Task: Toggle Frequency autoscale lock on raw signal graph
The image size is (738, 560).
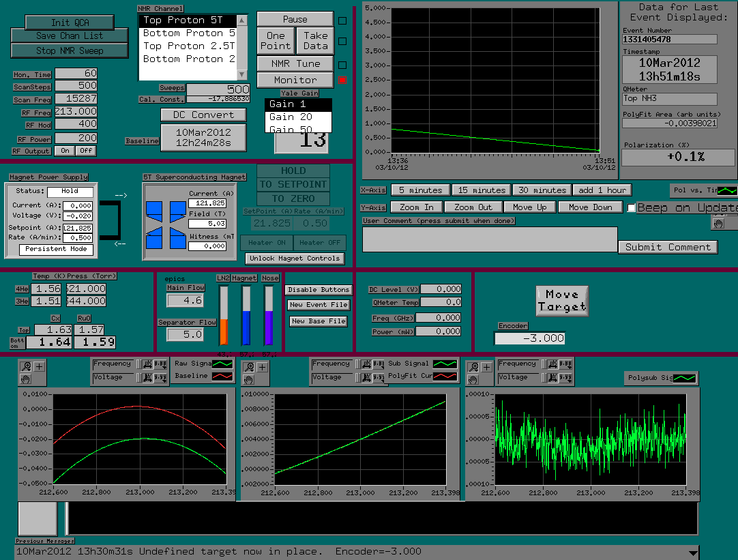Action: pos(138,364)
